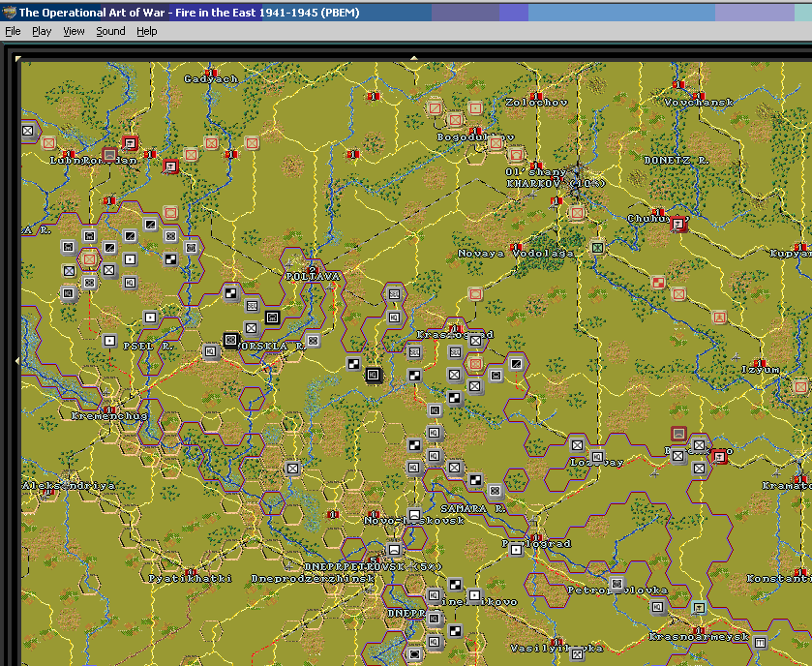Open the File menu
The width and height of the screenshot is (812, 666).
pos(13,31)
